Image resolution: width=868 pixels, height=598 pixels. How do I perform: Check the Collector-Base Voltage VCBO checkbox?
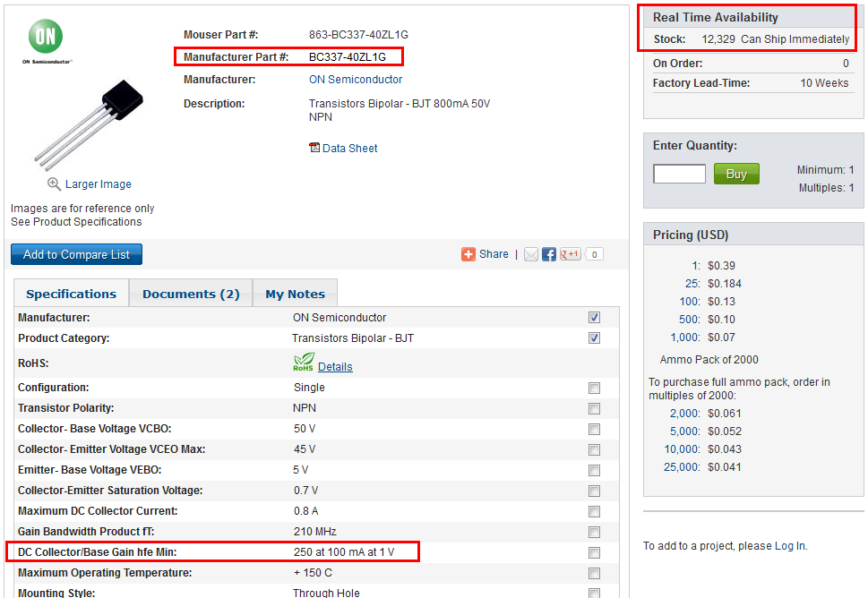(x=594, y=430)
